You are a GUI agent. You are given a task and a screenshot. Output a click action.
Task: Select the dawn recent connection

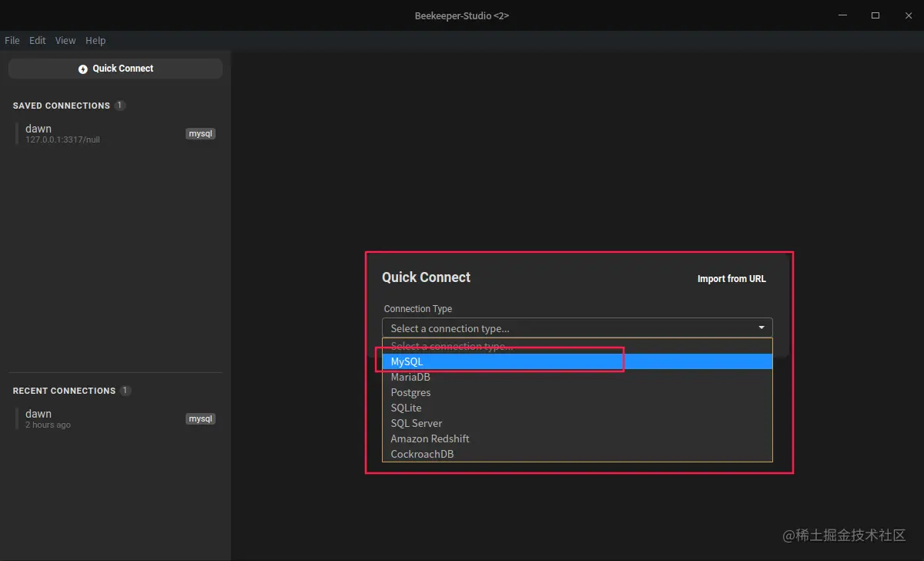click(115, 418)
